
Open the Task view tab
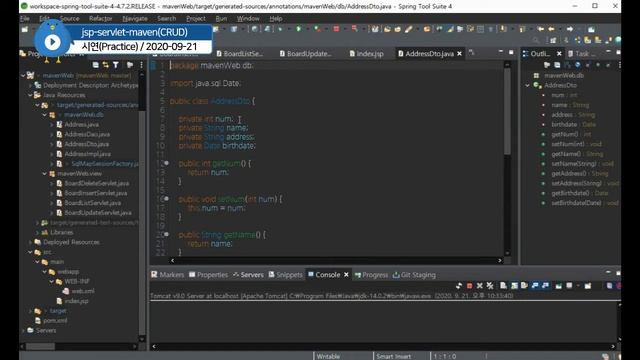click(x=582, y=53)
